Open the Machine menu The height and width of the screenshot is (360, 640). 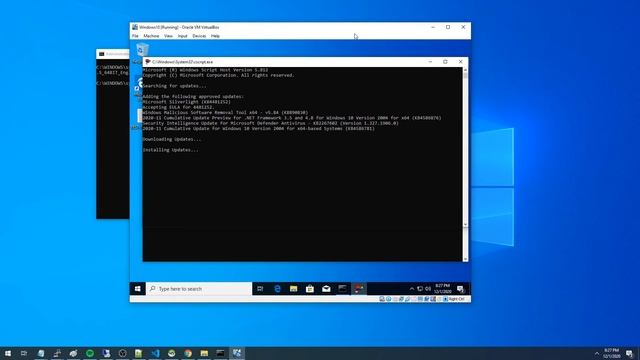(x=151, y=36)
